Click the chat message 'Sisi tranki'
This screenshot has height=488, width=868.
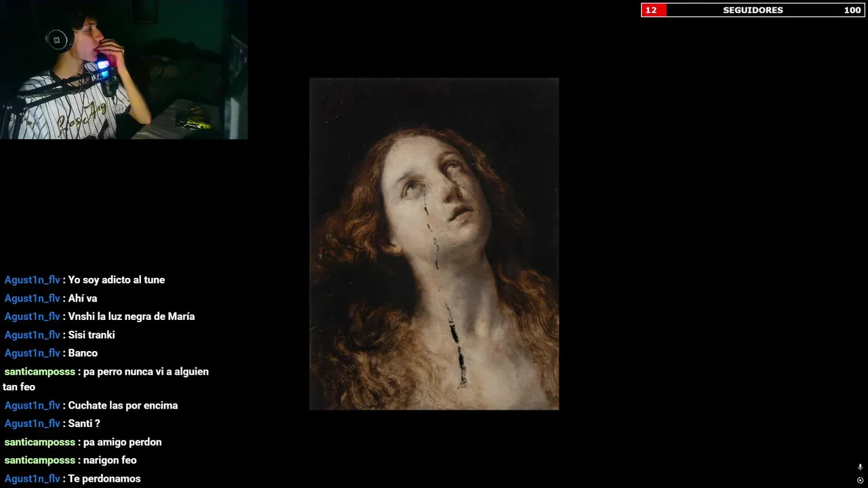92,335
